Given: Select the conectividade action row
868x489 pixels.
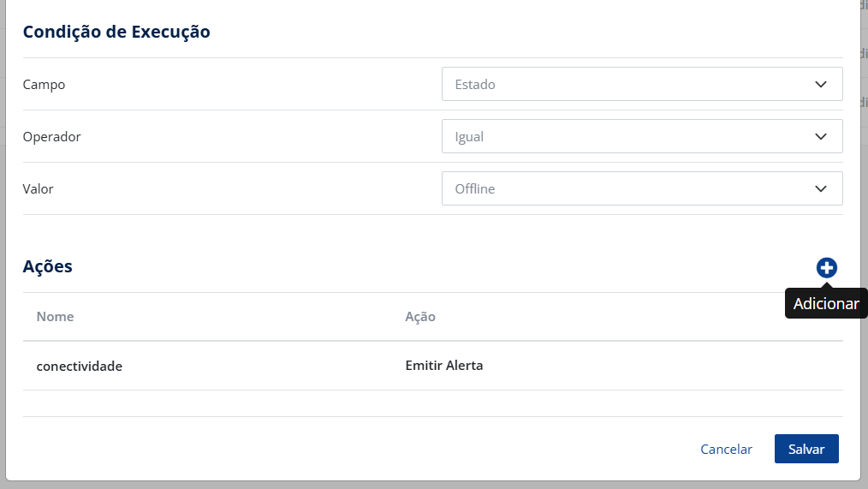Looking at the screenshot, I should click(x=80, y=366).
